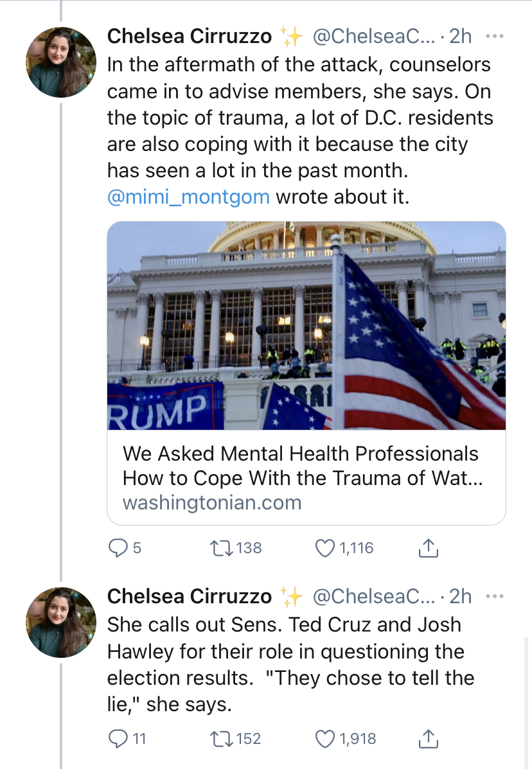Like the tweet with 1,918 likes
Viewport: 532px width, 769px height.
coord(324,738)
